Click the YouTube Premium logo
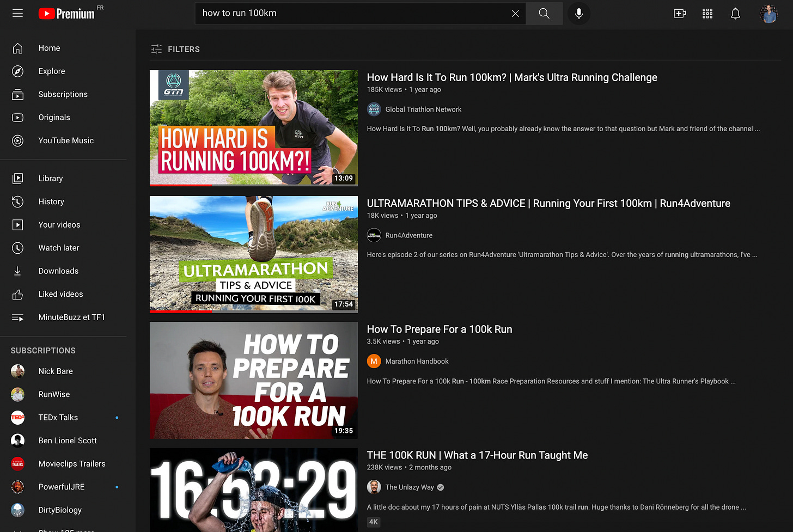Viewport: 793px width, 532px height. click(x=68, y=13)
